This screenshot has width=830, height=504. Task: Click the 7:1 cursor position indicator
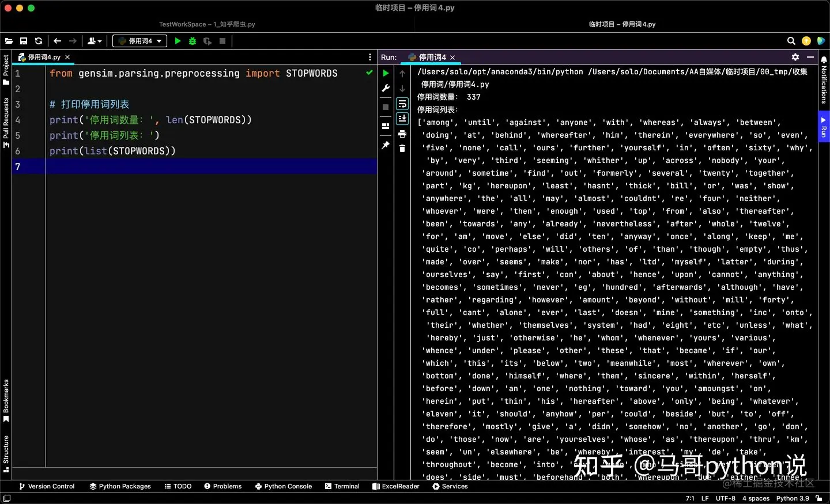pyautogui.click(x=690, y=498)
